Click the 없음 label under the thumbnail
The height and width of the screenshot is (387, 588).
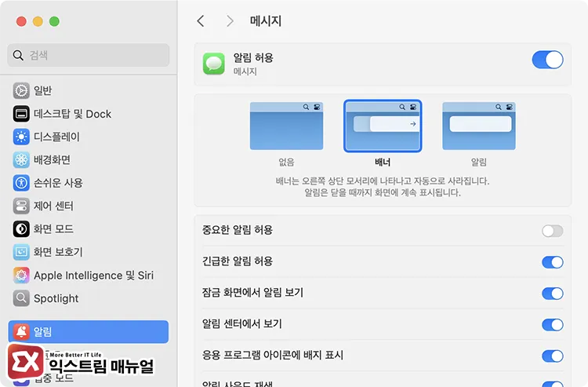[286, 162]
